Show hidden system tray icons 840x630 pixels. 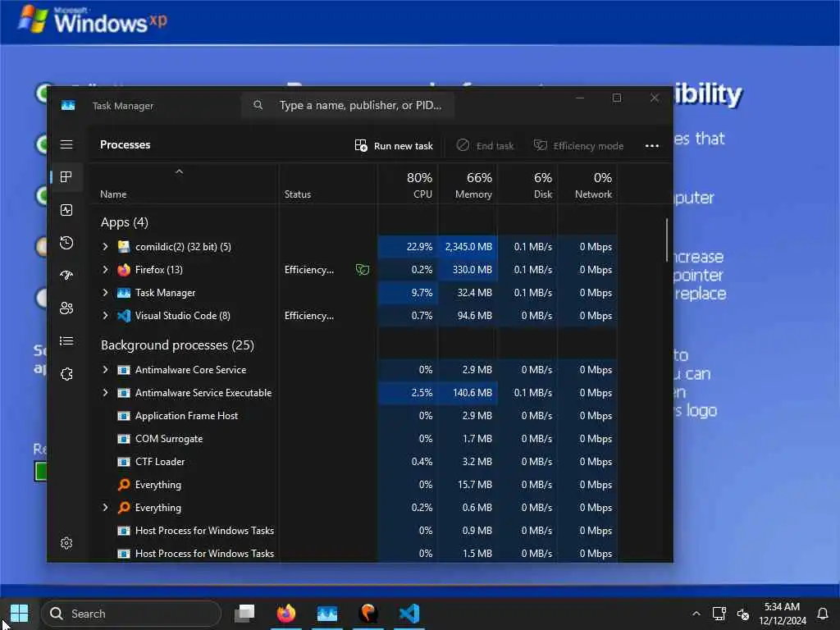pyautogui.click(x=696, y=614)
